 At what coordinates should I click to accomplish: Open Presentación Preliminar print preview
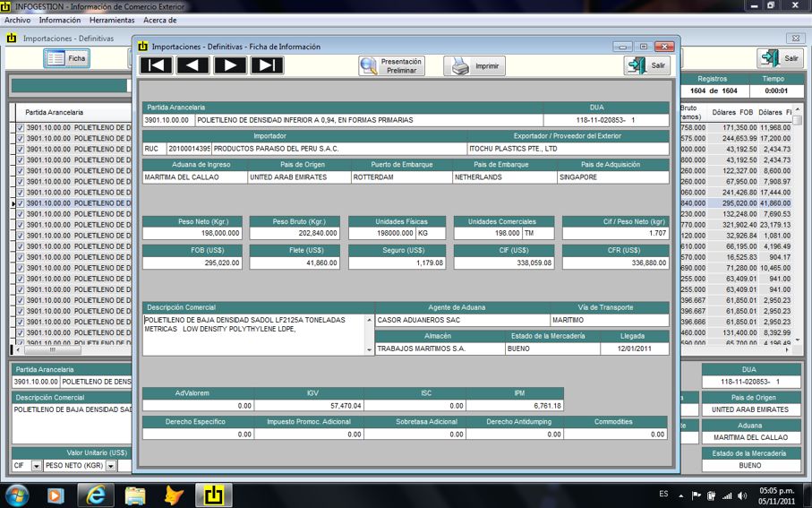(x=391, y=65)
